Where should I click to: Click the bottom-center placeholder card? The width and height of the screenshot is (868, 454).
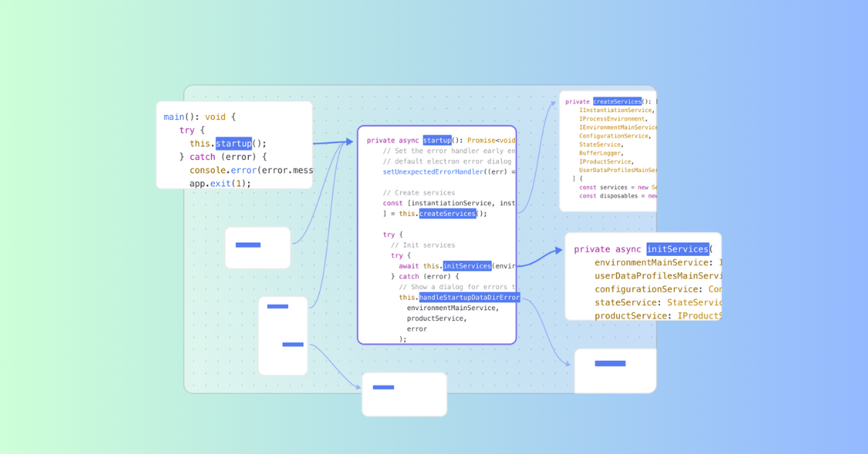click(x=404, y=394)
